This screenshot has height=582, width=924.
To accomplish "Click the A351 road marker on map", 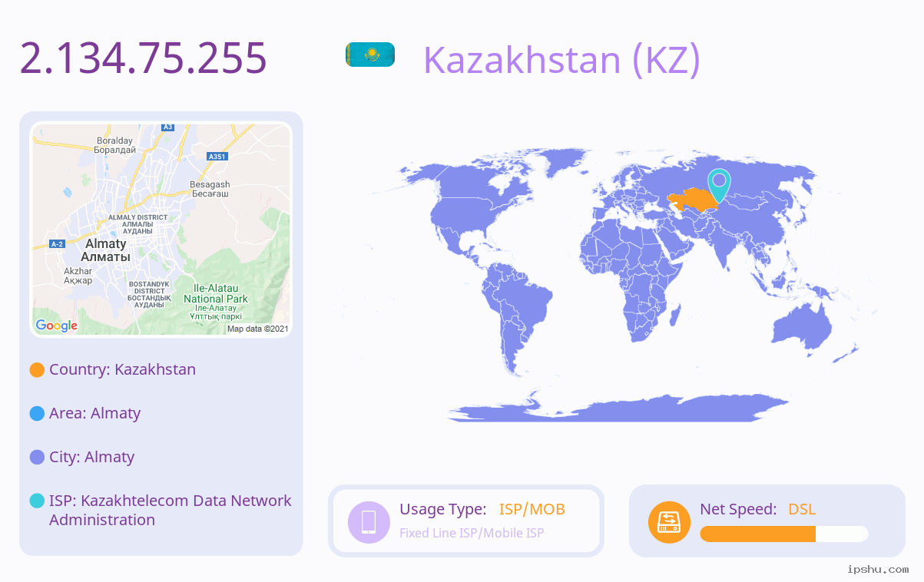I will [217, 157].
